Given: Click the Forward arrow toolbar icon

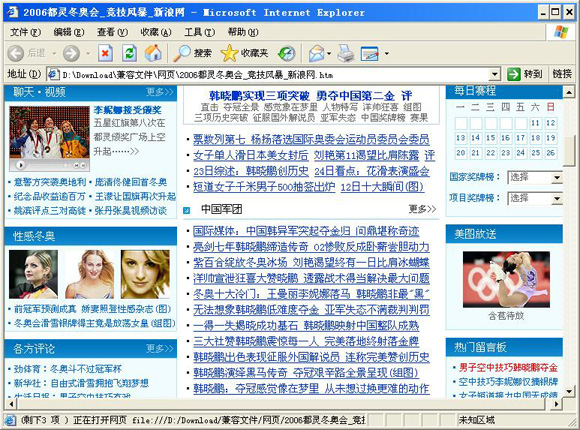Looking at the screenshot, I should 71,54.
